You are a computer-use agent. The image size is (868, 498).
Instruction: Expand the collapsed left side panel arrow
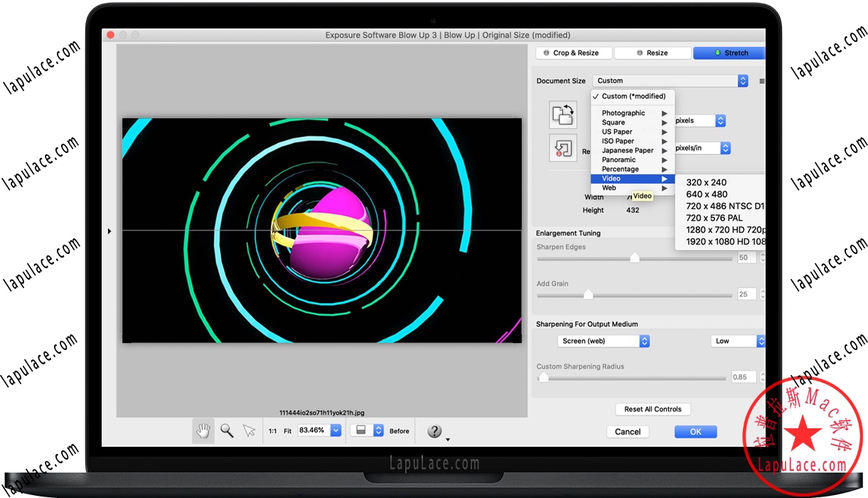[109, 231]
